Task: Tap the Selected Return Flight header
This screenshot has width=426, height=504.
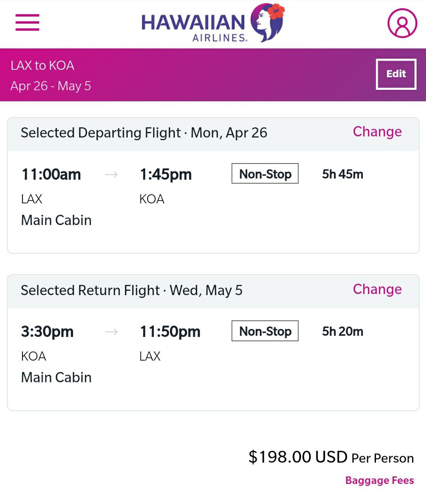Action: pos(131,291)
